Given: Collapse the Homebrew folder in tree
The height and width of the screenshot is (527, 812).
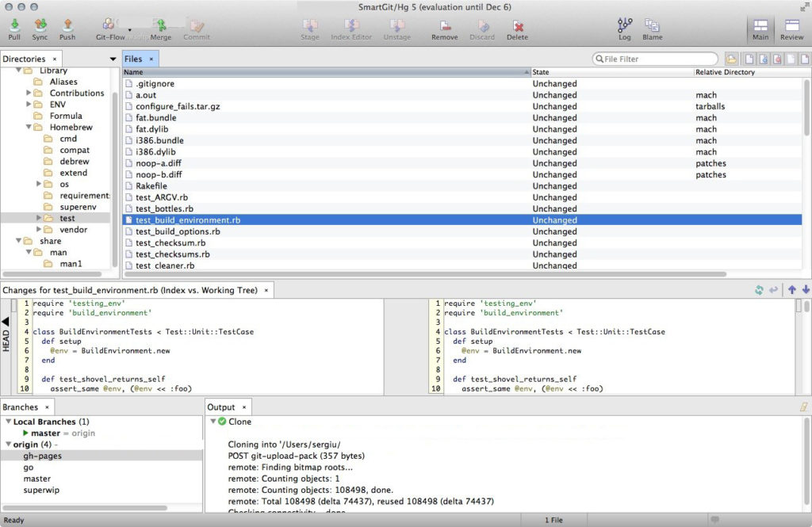Looking at the screenshot, I should pyautogui.click(x=29, y=127).
